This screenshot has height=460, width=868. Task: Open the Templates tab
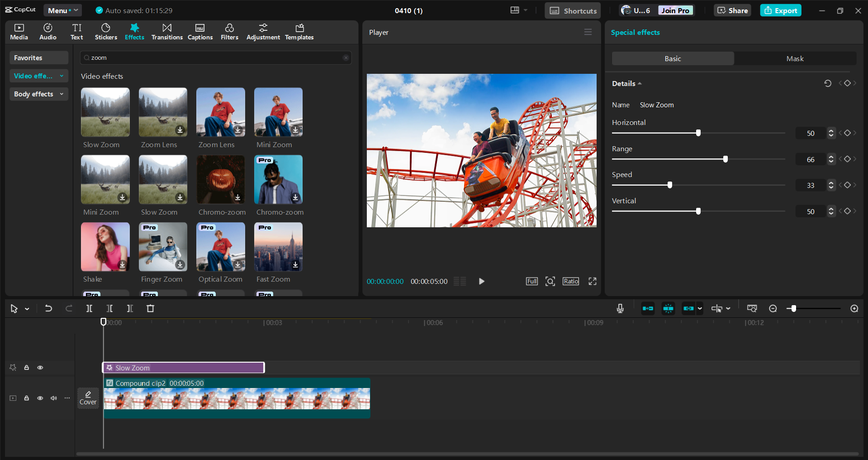299,31
